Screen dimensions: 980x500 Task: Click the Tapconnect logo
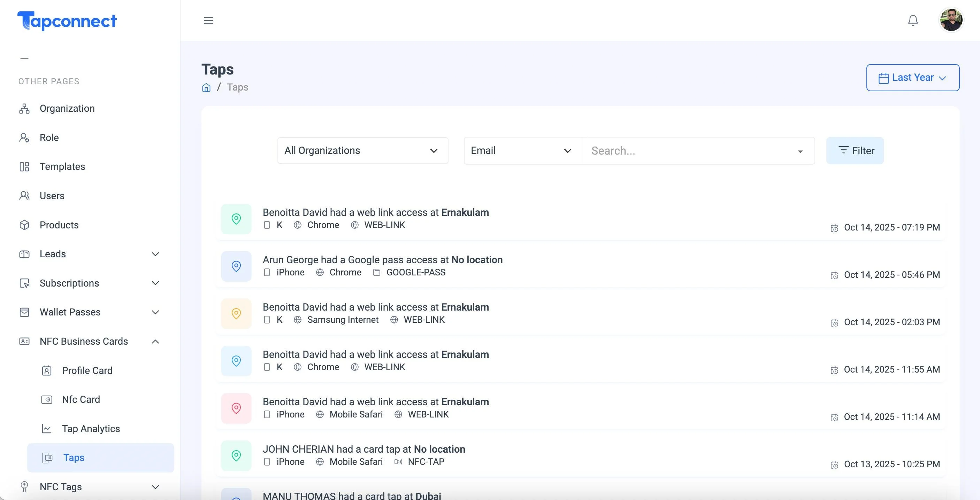67,21
